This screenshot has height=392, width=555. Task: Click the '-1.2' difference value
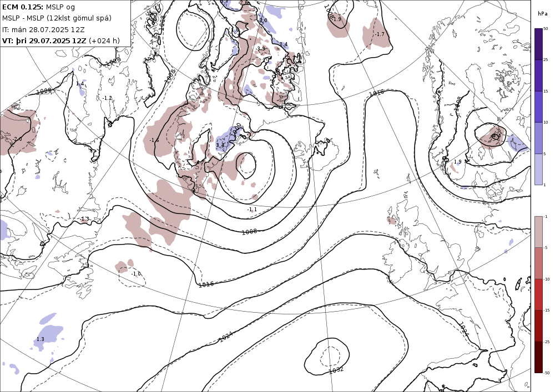pyautogui.click(x=107, y=98)
